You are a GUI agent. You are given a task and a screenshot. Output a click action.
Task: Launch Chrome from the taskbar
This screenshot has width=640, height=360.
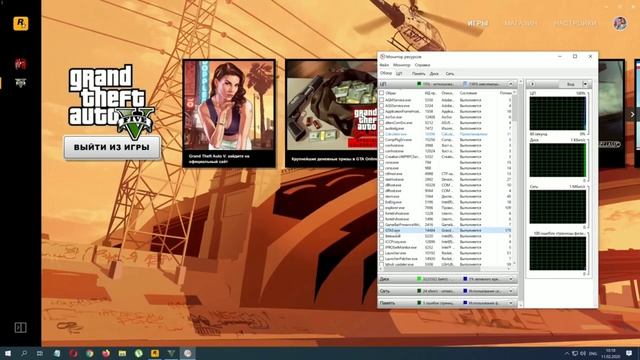tap(89, 353)
